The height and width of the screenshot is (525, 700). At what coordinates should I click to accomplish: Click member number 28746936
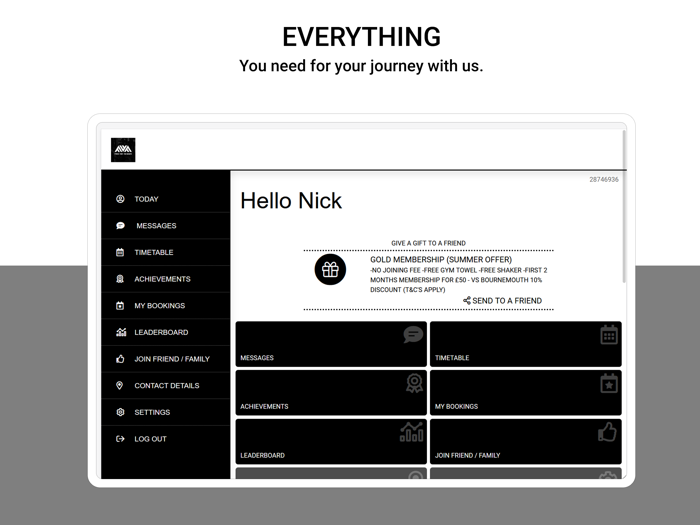click(604, 179)
